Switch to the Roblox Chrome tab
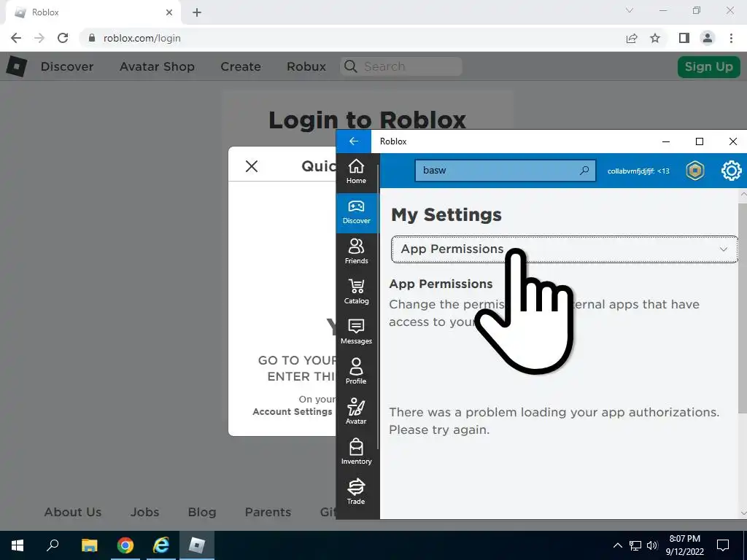The width and height of the screenshot is (747, 560). [93, 12]
